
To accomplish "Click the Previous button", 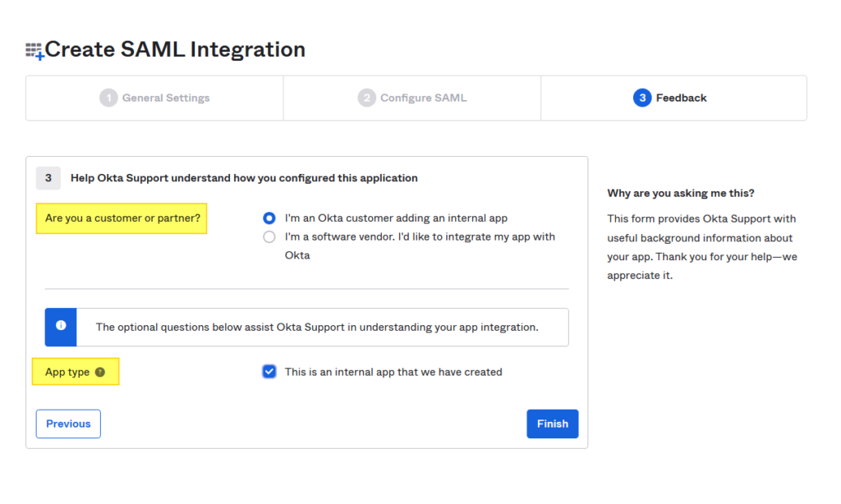I will point(68,424).
